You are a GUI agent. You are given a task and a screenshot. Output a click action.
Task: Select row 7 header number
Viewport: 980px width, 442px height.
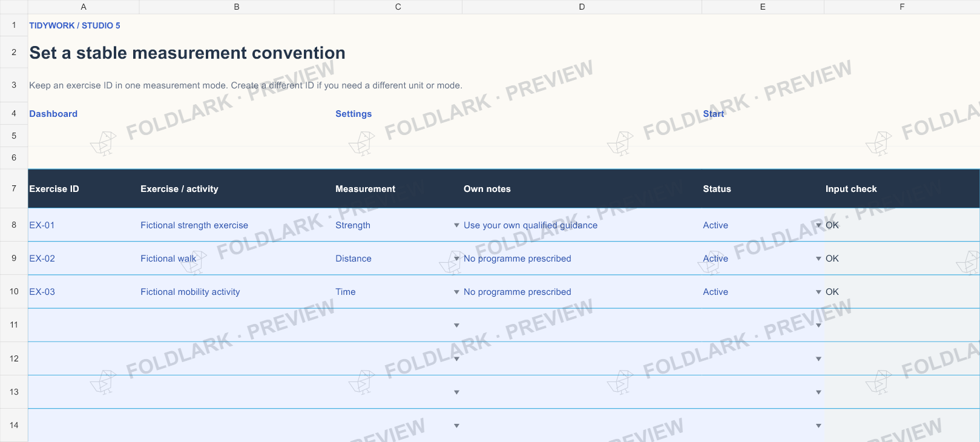click(x=14, y=188)
